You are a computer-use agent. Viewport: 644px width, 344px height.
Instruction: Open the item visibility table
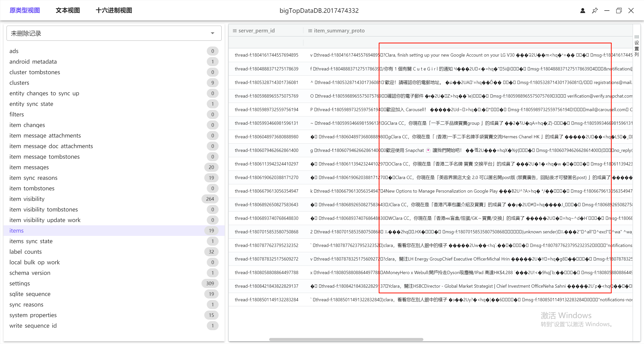(x=27, y=199)
